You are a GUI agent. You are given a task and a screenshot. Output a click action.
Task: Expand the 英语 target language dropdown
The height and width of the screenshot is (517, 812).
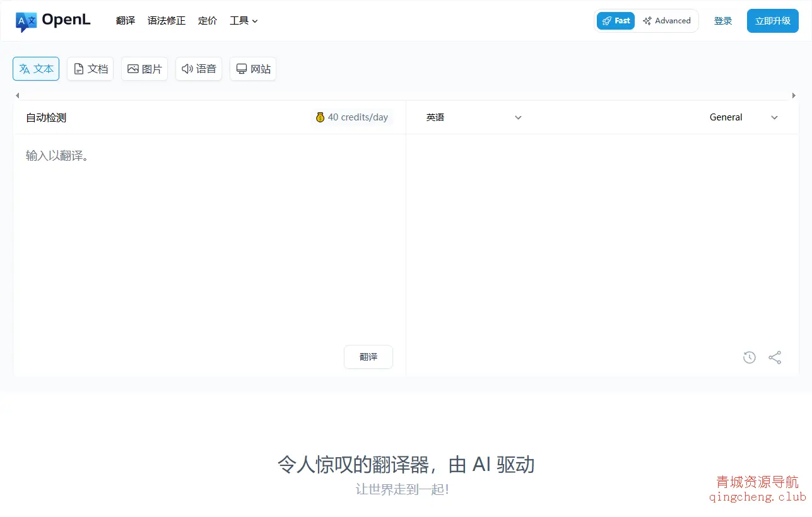[473, 117]
